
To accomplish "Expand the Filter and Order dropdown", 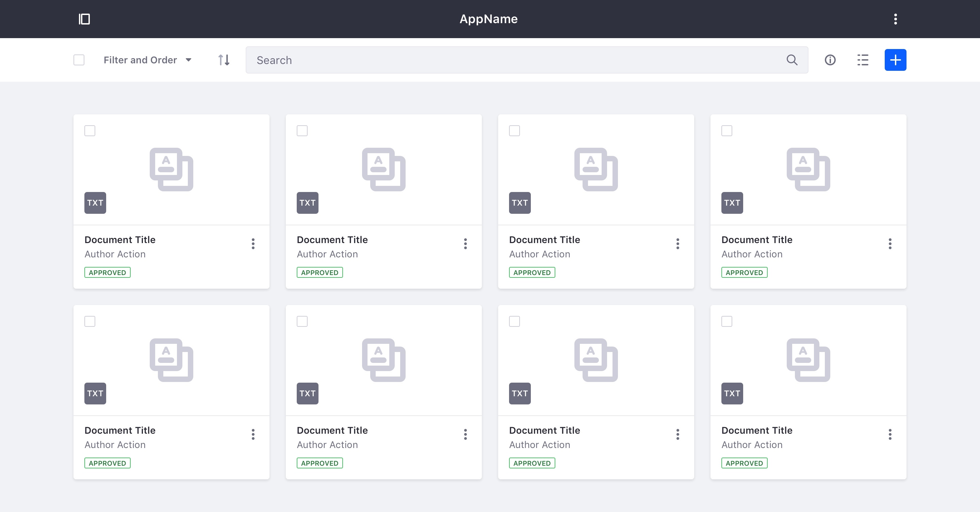I will pos(148,60).
